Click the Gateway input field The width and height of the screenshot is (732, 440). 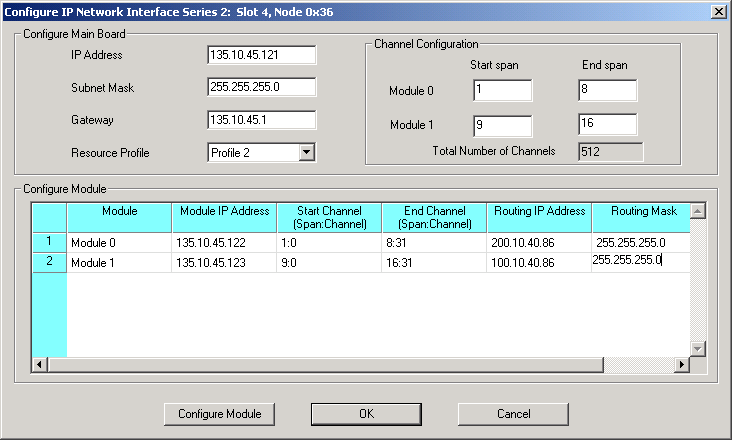[261, 121]
